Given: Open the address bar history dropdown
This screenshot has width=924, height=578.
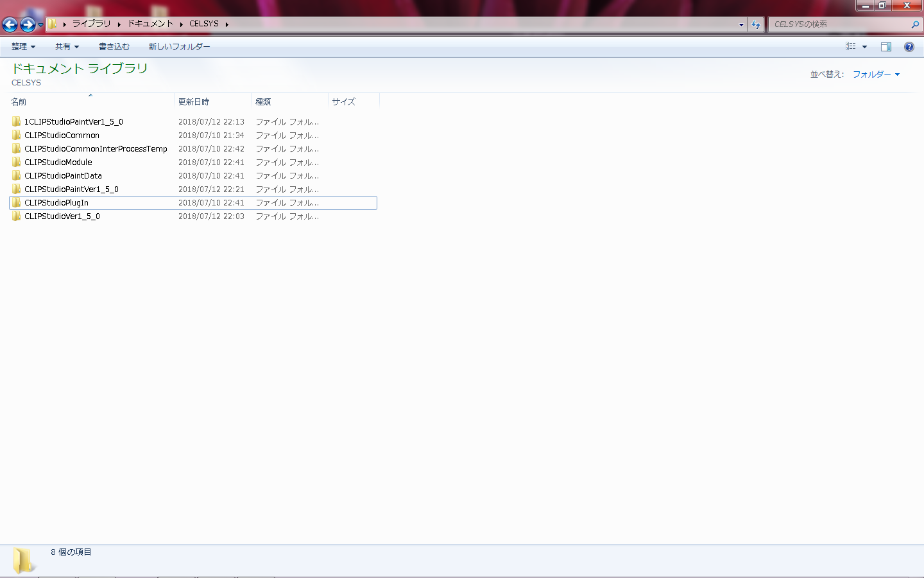Looking at the screenshot, I should tap(741, 24).
